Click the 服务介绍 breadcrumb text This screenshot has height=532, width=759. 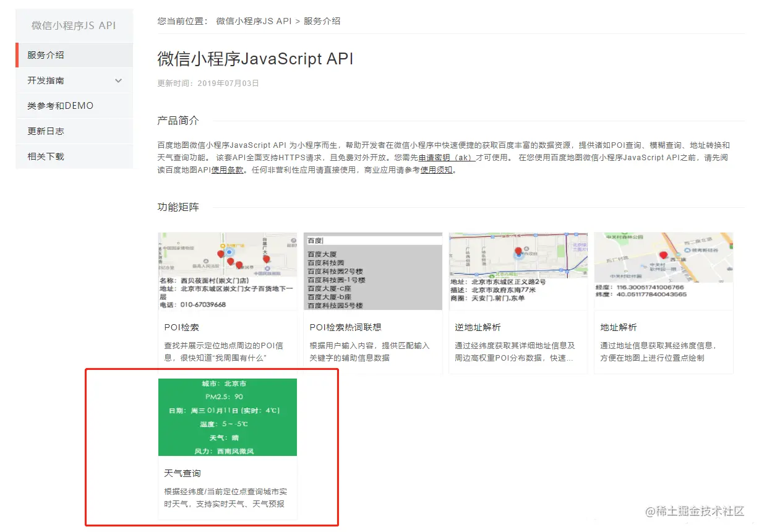322,21
